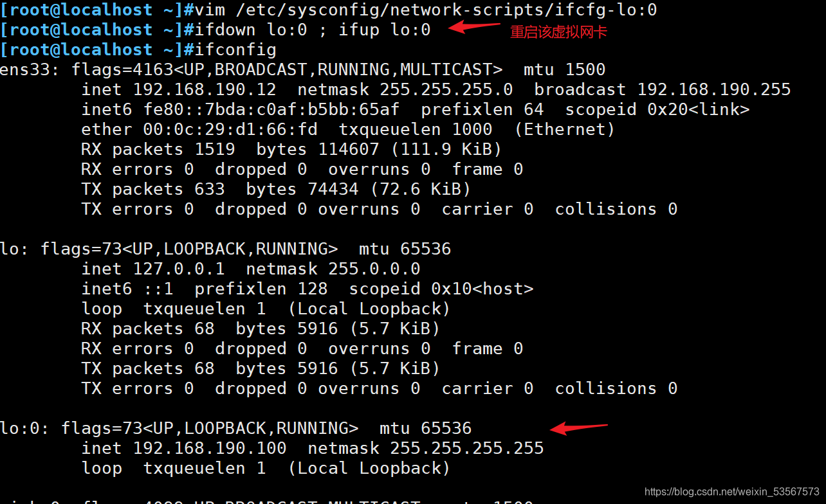Click 'mtu 1500' on ens33 line
The width and height of the screenshot is (826, 504).
[x=564, y=69]
